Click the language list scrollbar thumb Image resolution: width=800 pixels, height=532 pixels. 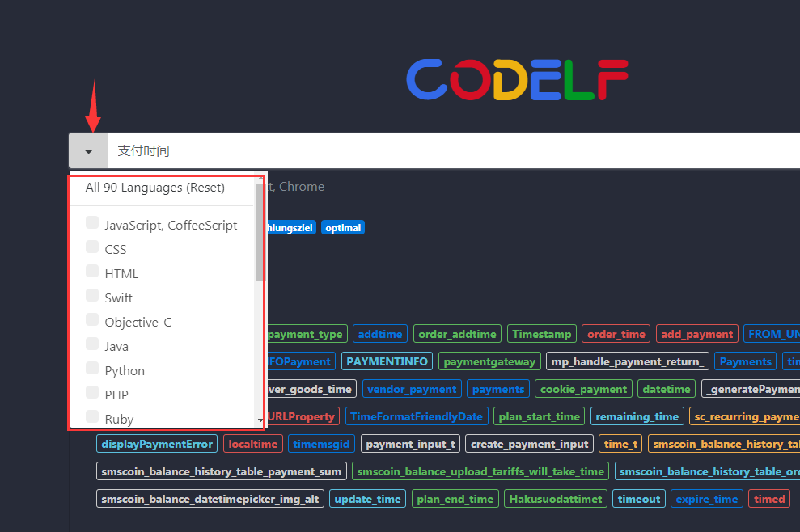click(x=259, y=231)
